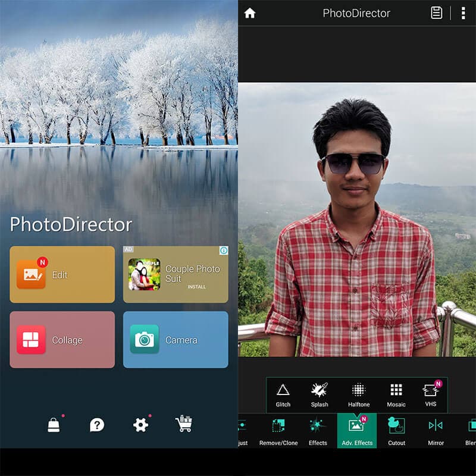Apply the Splash effect
The image size is (476, 476).
point(320,395)
